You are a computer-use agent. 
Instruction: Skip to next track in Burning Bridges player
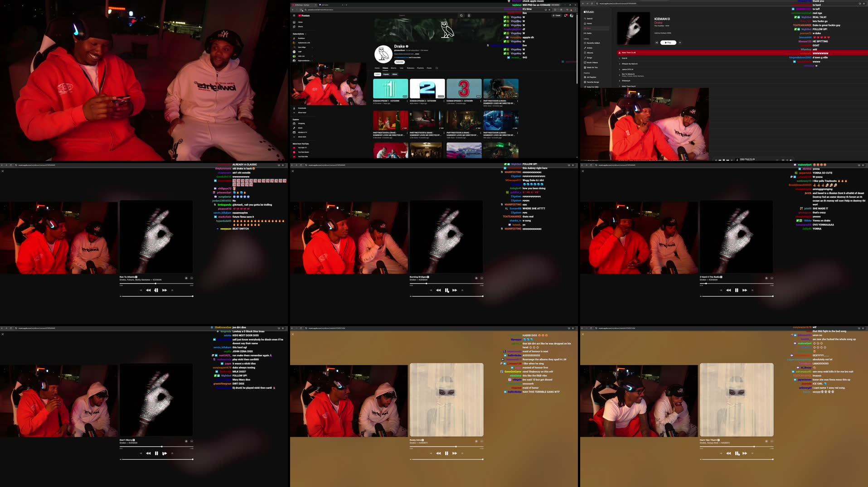pyautogui.click(x=455, y=290)
